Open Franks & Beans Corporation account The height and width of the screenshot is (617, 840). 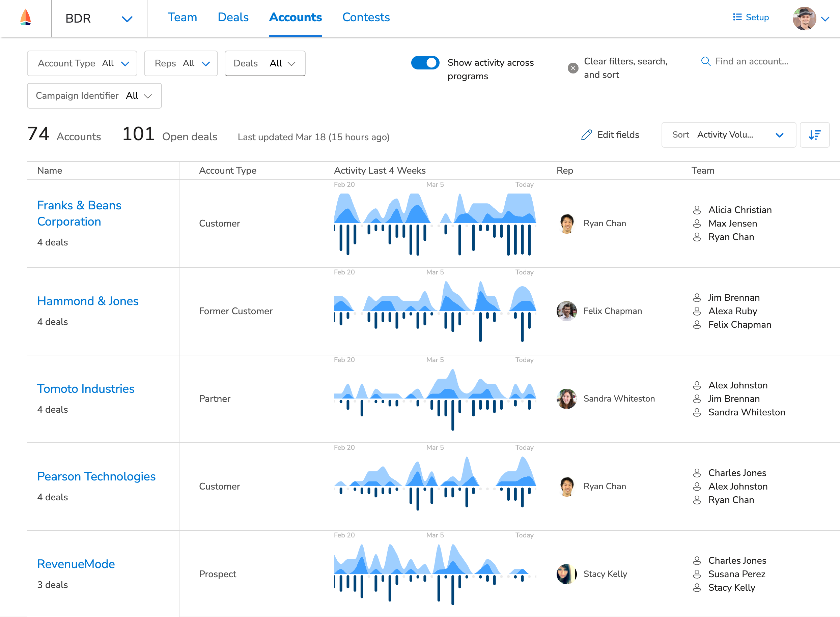tap(79, 213)
